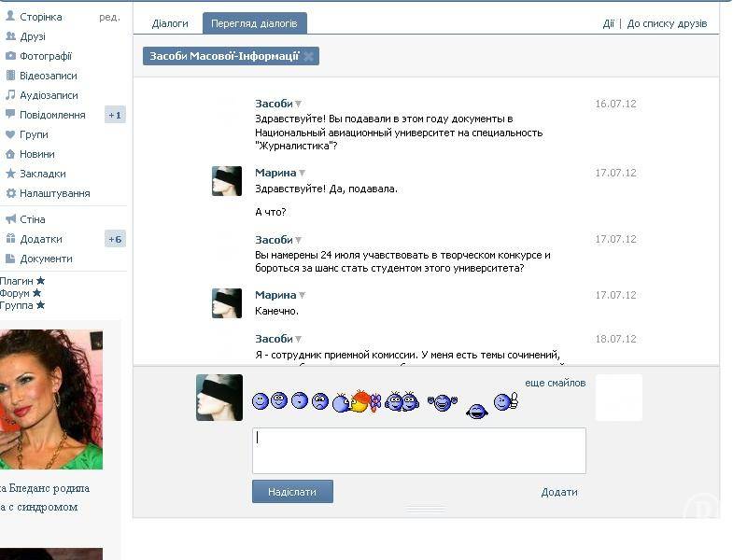Expand arrow next to Засоби in 18.07.12 message
The width and height of the screenshot is (747, 560).
tap(299, 339)
